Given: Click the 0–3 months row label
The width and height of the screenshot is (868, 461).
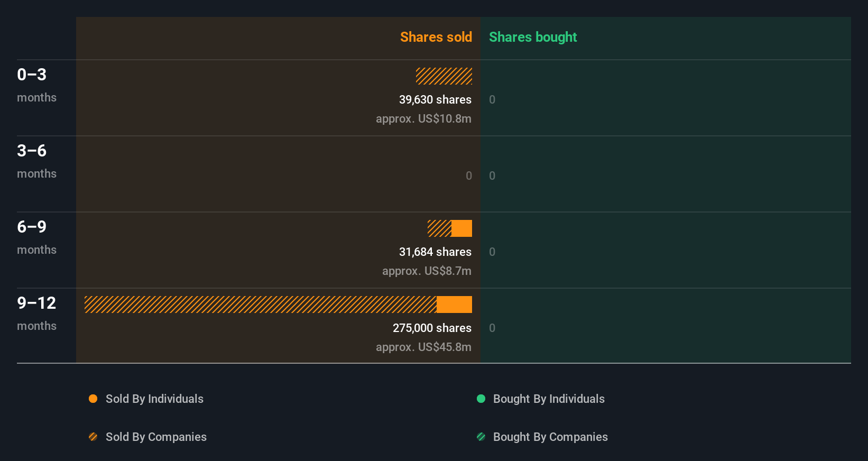Looking at the screenshot, I should [x=36, y=86].
